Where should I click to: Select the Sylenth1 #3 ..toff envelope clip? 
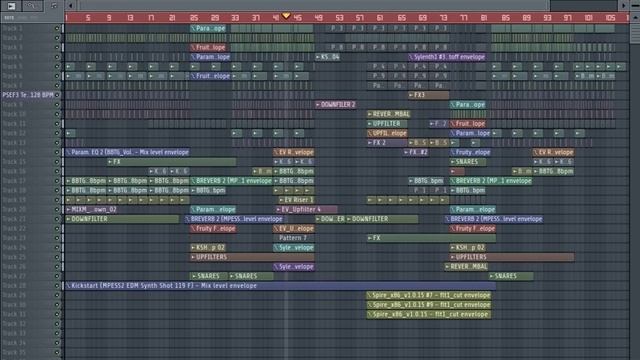coord(448,57)
